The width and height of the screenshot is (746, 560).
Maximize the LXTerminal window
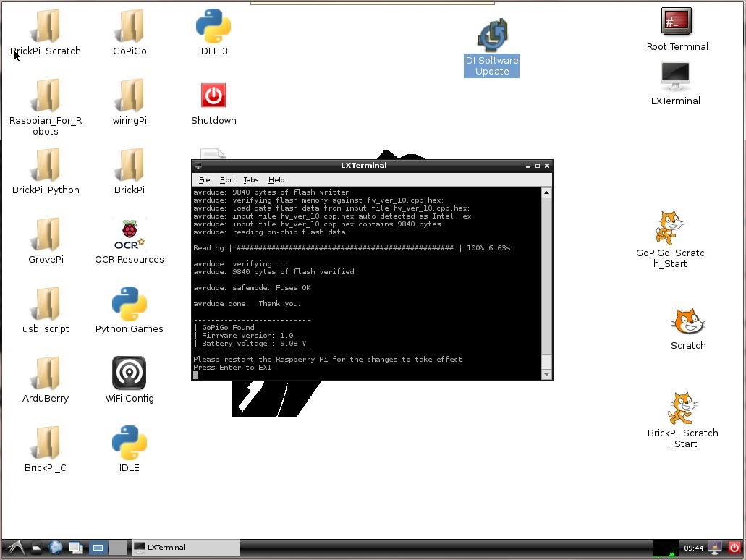(538, 166)
